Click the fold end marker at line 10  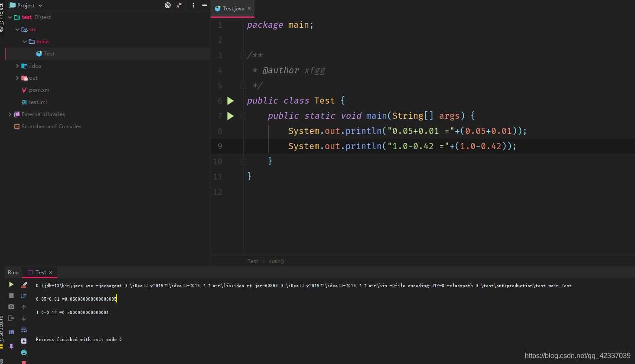tap(243, 162)
